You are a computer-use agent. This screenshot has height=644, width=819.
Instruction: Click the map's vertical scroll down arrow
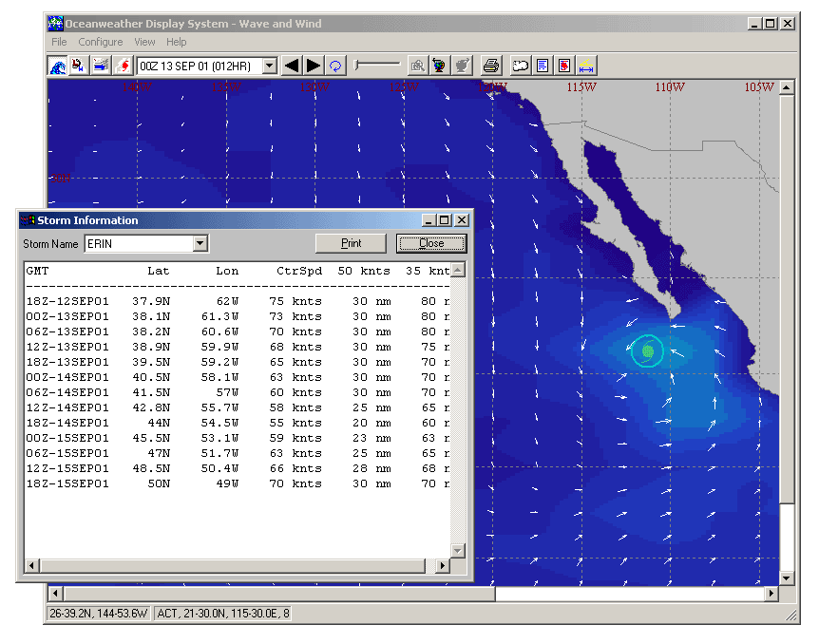point(787,578)
